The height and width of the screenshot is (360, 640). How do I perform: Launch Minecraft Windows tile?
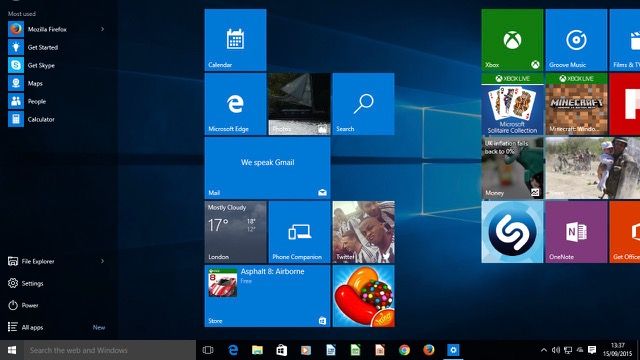point(576,104)
